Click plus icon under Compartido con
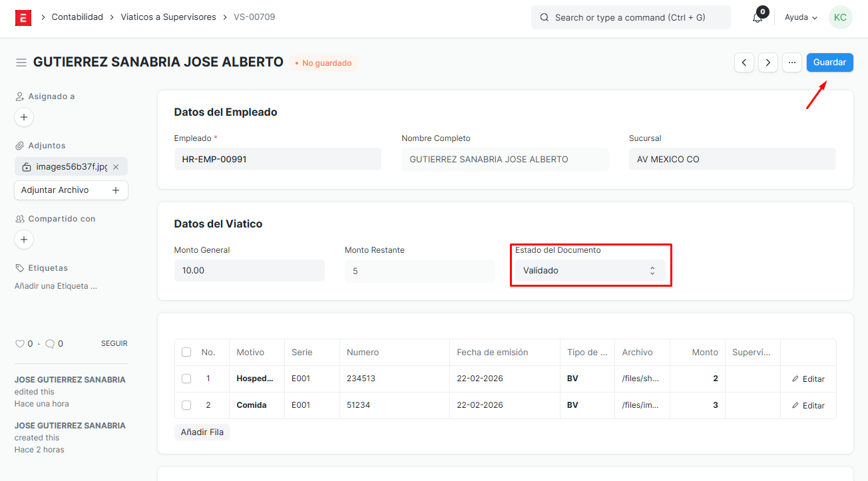 tap(24, 240)
